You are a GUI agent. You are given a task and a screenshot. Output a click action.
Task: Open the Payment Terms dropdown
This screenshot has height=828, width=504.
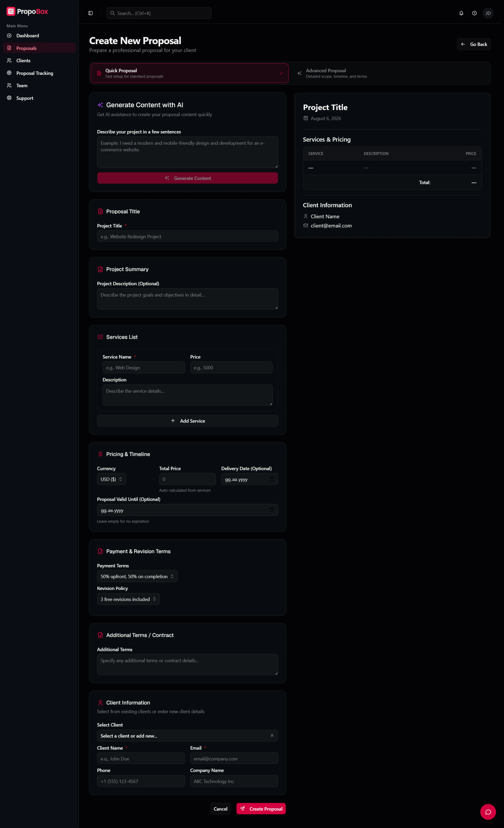coord(137,576)
